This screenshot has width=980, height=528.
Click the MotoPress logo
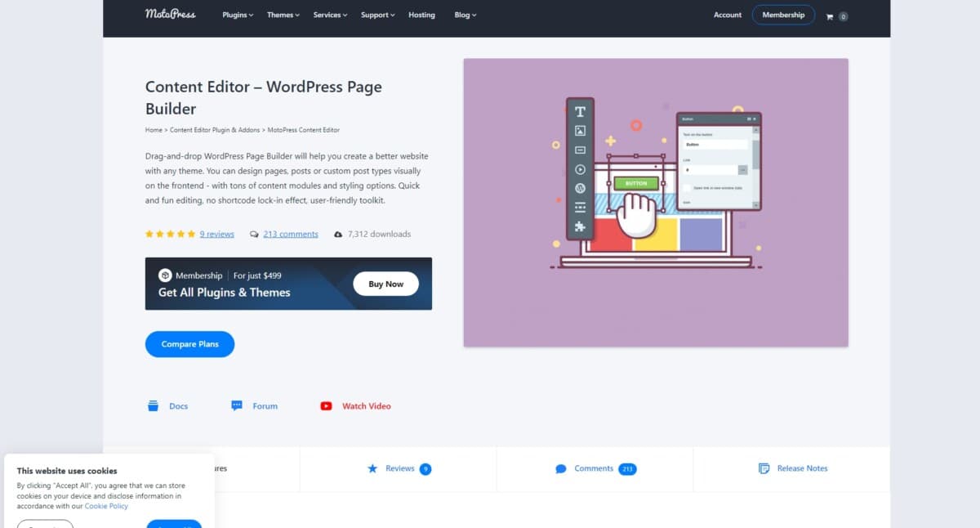[x=170, y=14]
